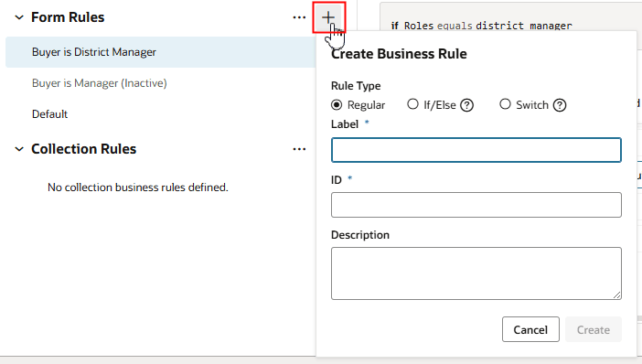Click the rule condition 'if Roles equals district manager'
Screen dimensions: 642x364
click(481, 26)
